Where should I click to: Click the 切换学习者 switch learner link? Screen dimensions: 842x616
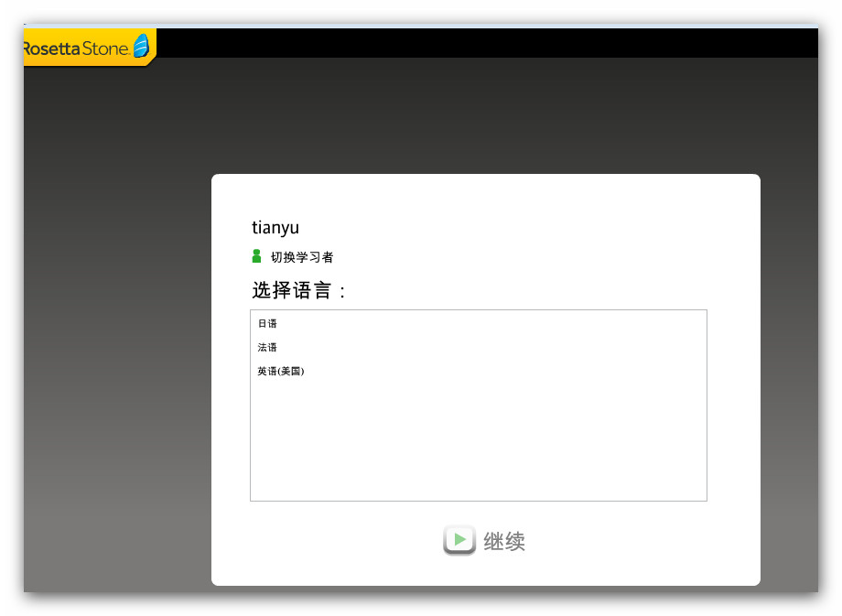[302, 257]
